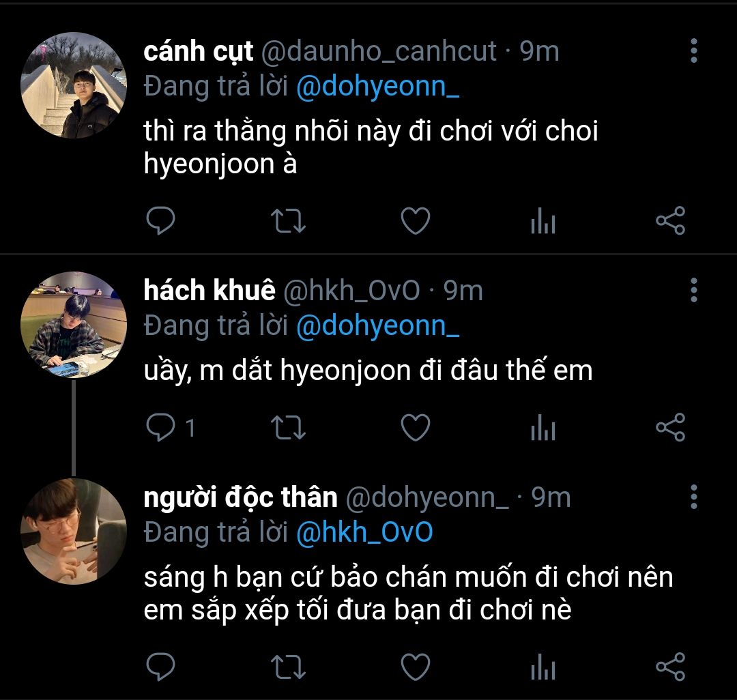Open @dohyeonn_ mention link in cánh cụt's tweet
This screenshot has height=700, width=737.
377,87
